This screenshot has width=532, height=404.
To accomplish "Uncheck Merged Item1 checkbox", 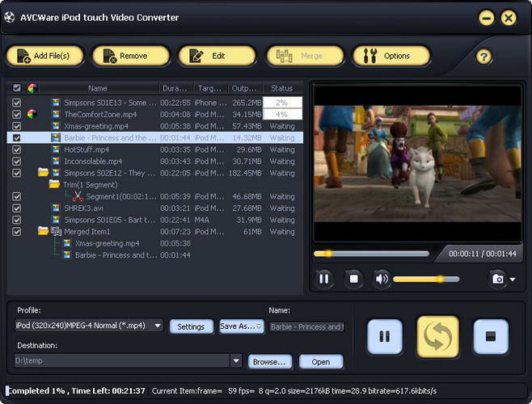I will 17,232.
